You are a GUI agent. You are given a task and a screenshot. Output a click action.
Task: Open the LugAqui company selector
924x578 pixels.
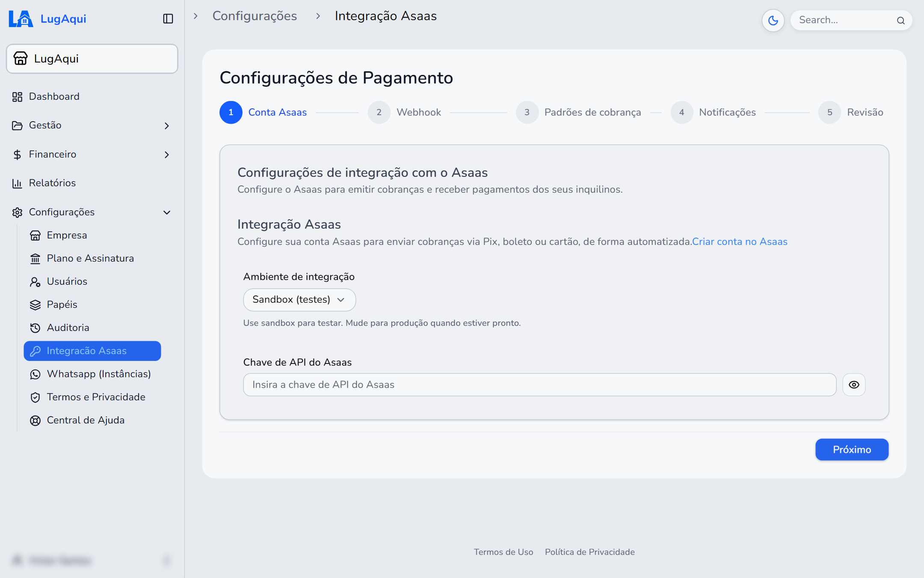[92, 59]
